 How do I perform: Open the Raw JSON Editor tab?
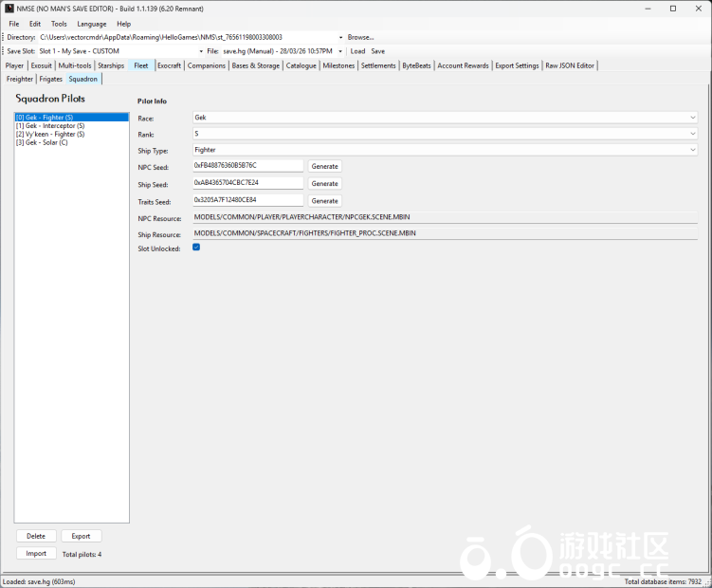pyautogui.click(x=570, y=65)
